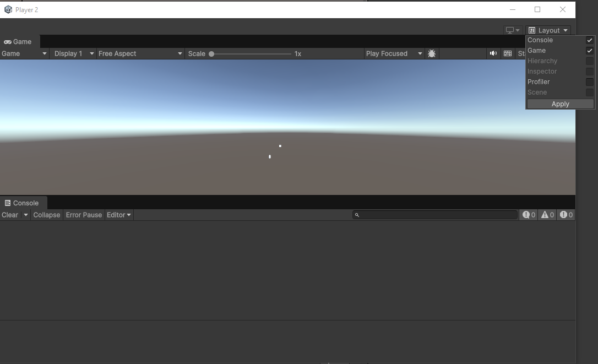This screenshot has width=598, height=364.
Task: Uncheck Console in the Layout dropdown
Action: coord(589,40)
